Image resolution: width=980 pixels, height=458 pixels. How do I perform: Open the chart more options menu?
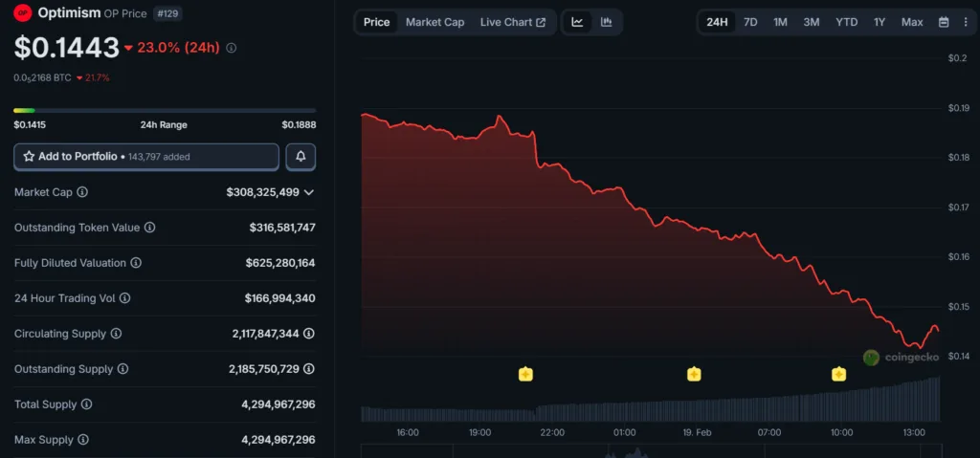click(x=966, y=23)
